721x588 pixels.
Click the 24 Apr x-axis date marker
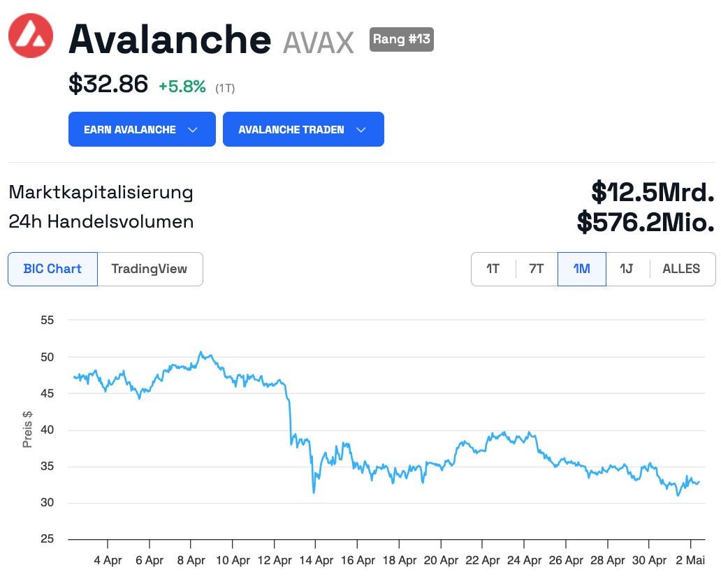pyautogui.click(x=524, y=560)
